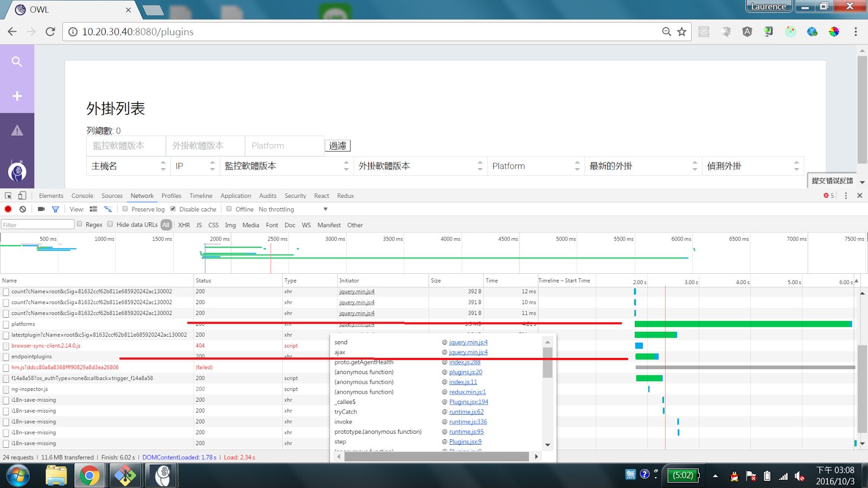868x488 pixels.
Task: Click the DevTools error count indicator
Action: click(829, 196)
